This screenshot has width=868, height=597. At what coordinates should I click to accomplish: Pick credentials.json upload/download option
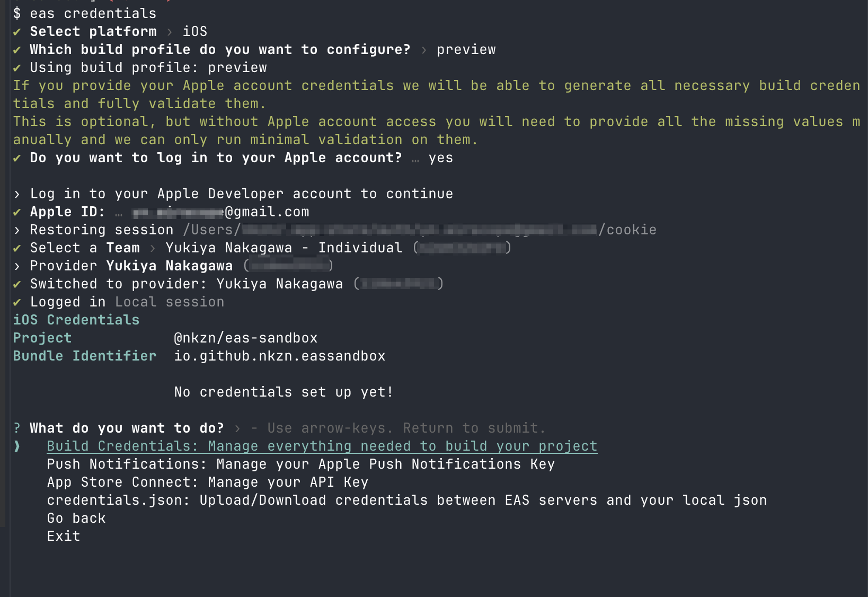[407, 501]
